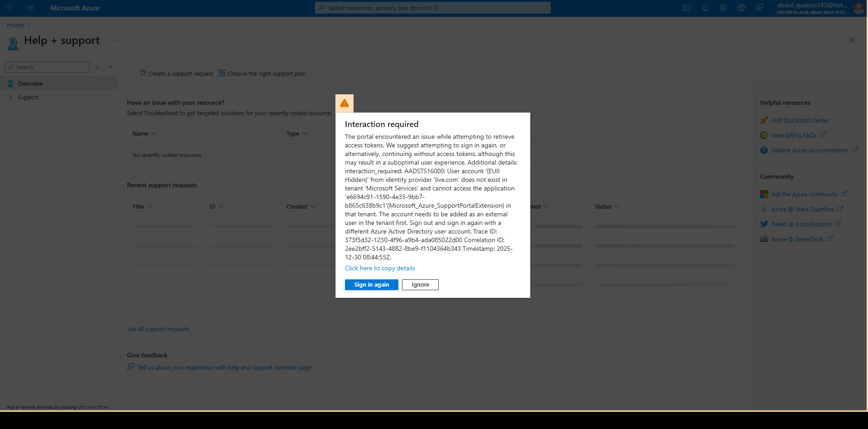
Task: Select Overview in the sidebar
Action: [x=59, y=83]
